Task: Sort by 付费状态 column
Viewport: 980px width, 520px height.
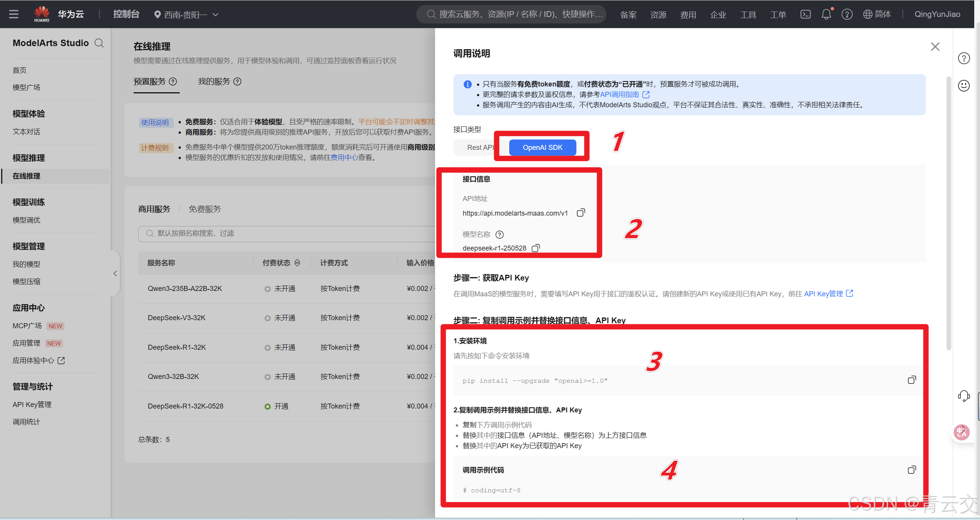Action: (x=297, y=263)
